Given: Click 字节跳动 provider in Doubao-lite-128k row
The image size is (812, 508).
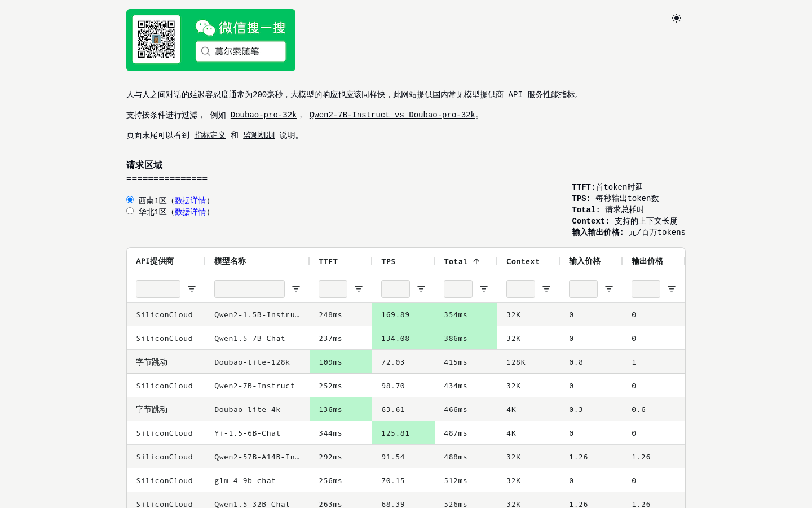Looking at the screenshot, I should pyautogui.click(x=166, y=362).
